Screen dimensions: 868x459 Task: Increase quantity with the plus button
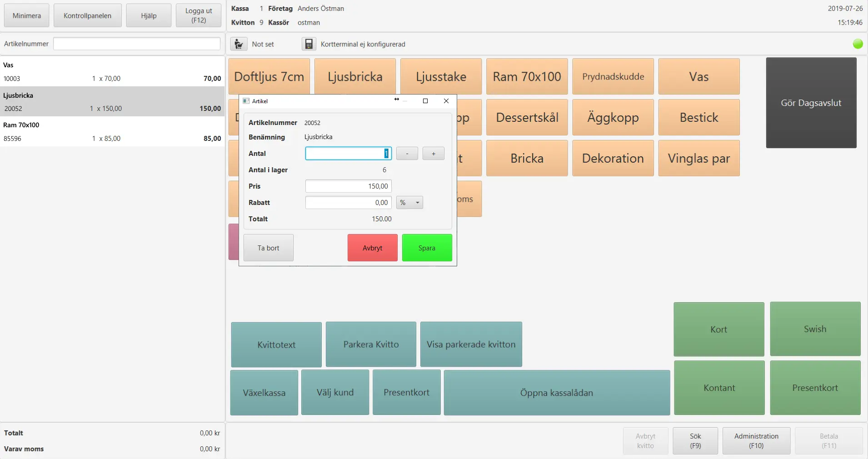pos(433,154)
